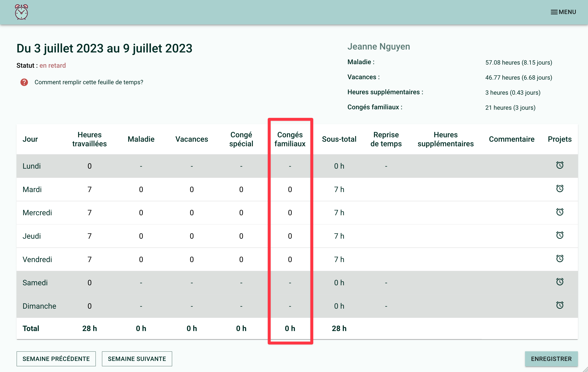Go to Semaine précédente
Screen dimensions: 588x372
[x=56, y=359]
